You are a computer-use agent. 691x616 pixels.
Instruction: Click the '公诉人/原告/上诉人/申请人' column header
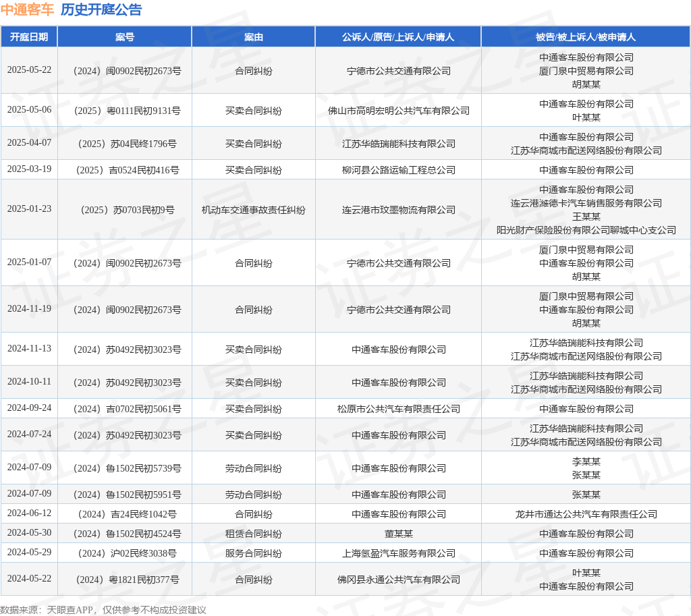click(x=398, y=37)
